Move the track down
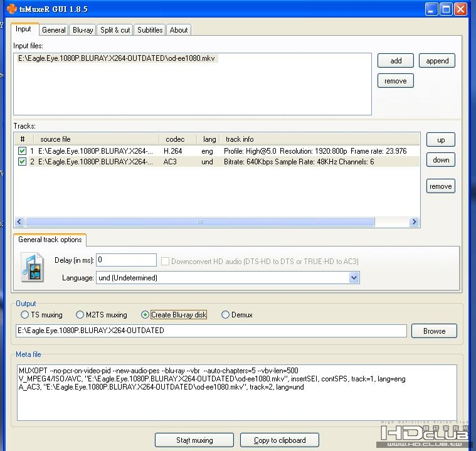This screenshot has height=451, width=476. tap(441, 160)
